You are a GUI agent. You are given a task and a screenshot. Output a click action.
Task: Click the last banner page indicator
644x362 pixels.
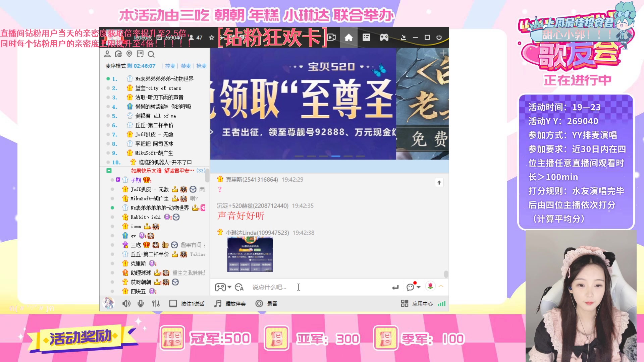[x=360, y=157]
